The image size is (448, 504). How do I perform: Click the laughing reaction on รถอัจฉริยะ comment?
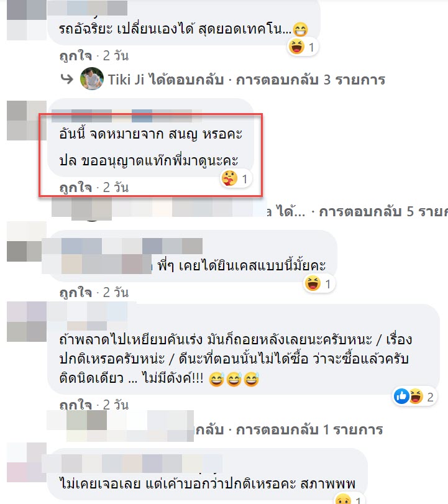[296, 47]
